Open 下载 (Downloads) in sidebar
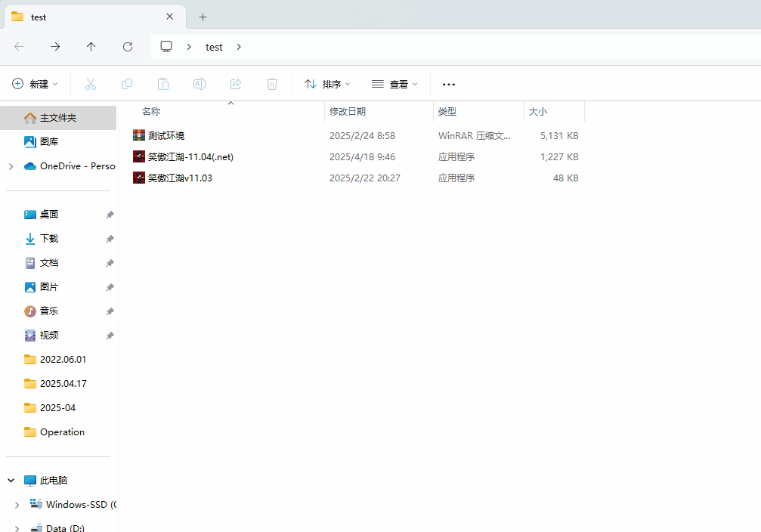 pyautogui.click(x=49, y=239)
